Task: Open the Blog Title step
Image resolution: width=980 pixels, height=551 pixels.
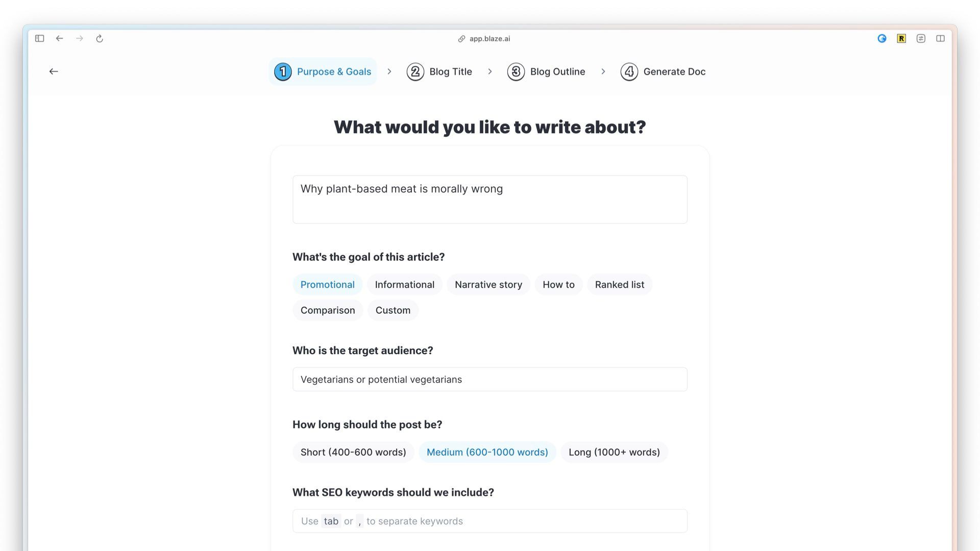Action: coord(439,71)
